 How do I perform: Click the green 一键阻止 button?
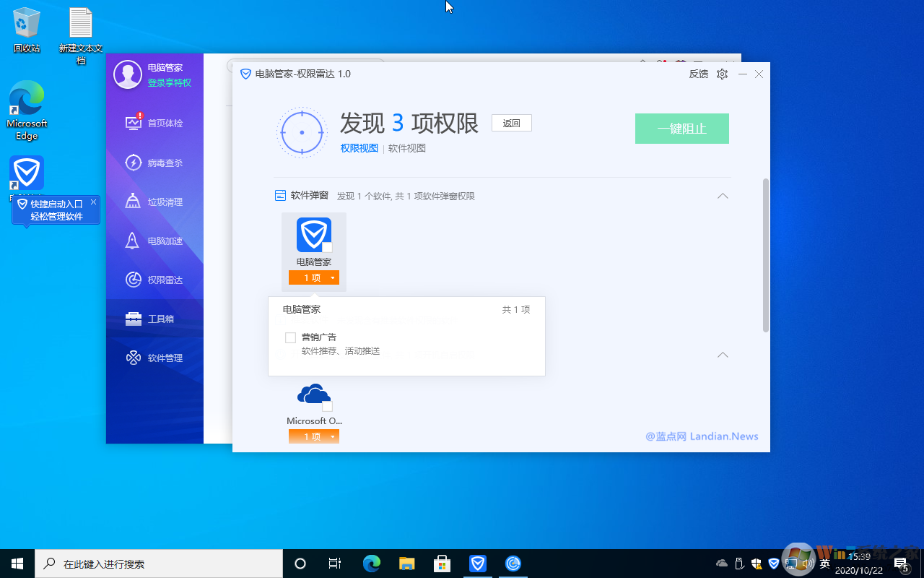pos(681,128)
